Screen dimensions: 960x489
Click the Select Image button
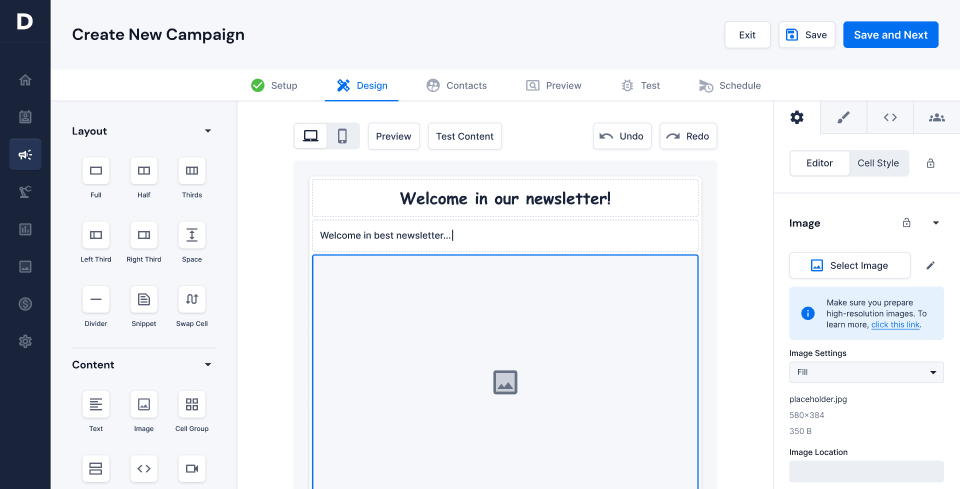click(x=850, y=266)
